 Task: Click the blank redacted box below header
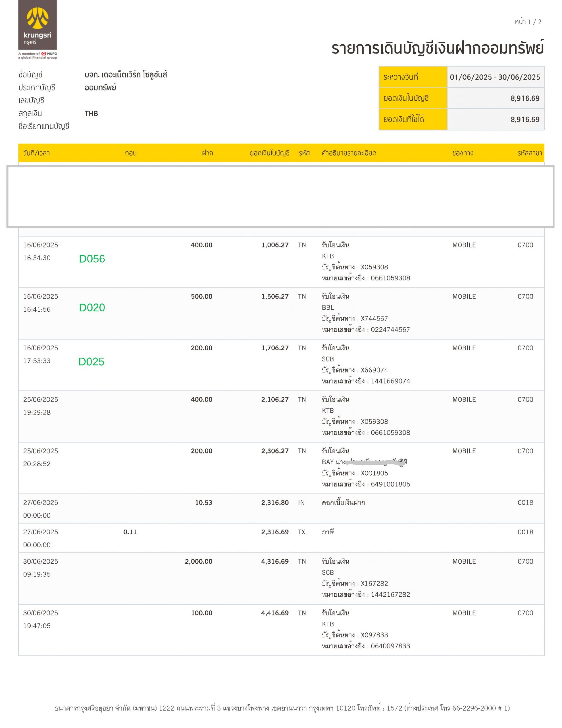point(280,197)
